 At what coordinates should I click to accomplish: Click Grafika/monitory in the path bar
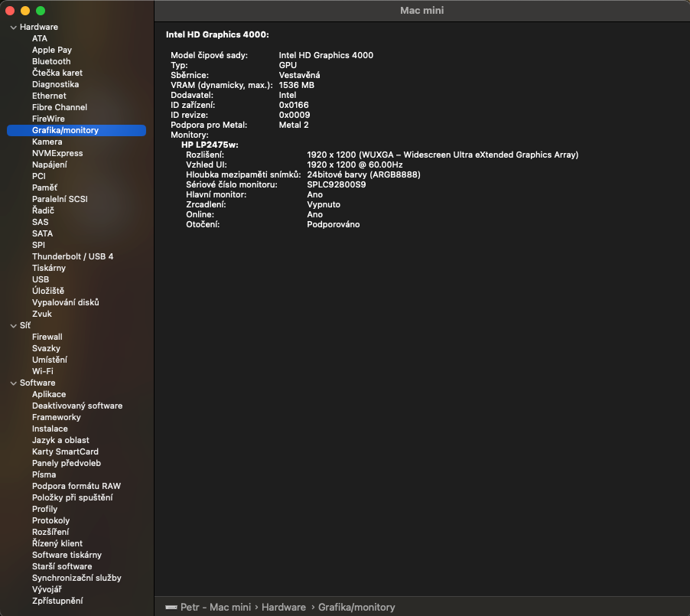pyautogui.click(x=356, y=607)
